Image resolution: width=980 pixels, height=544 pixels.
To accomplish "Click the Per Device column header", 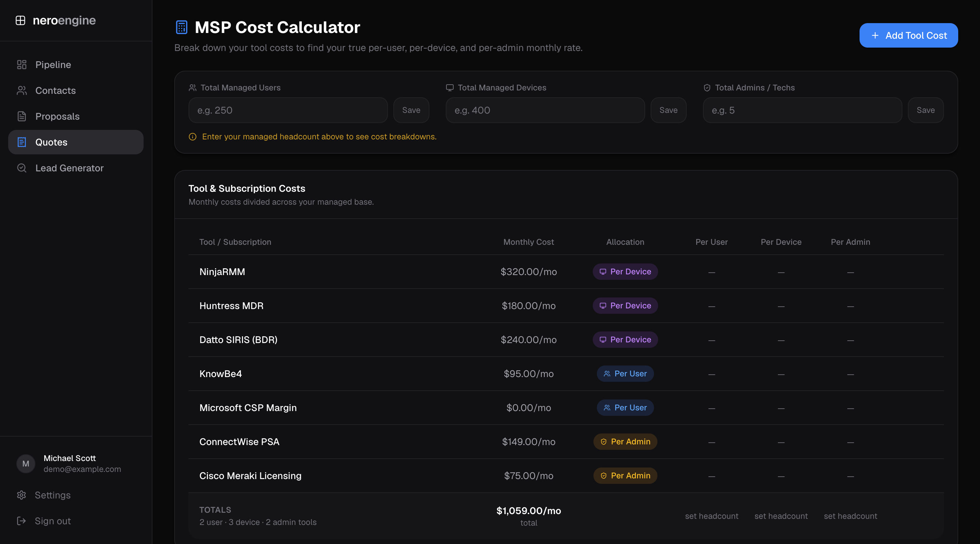I will pos(781,242).
